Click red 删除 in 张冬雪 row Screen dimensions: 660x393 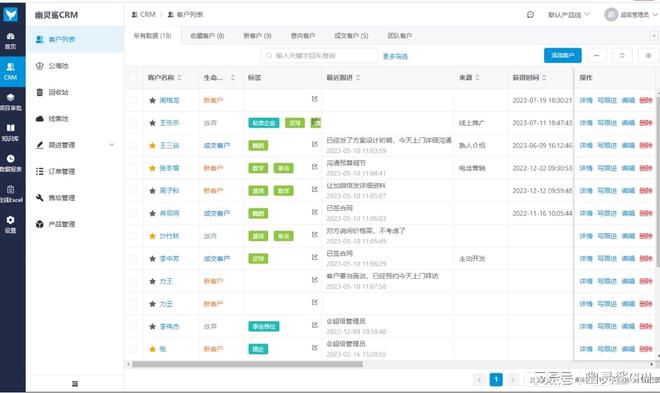[x=646, y=168]
